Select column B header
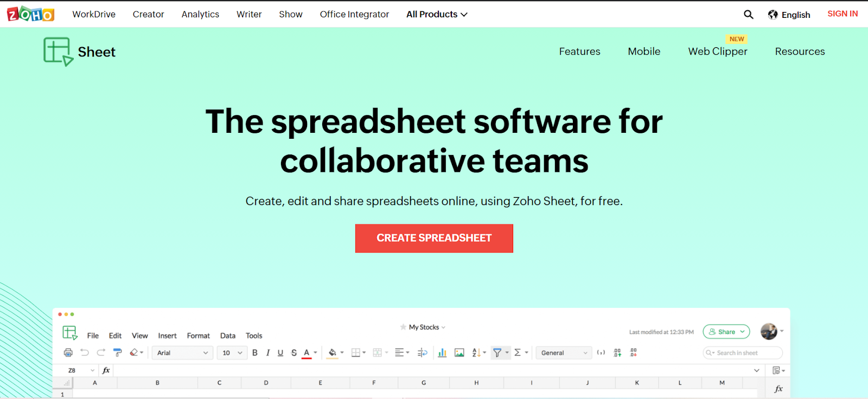 (157, 383)
